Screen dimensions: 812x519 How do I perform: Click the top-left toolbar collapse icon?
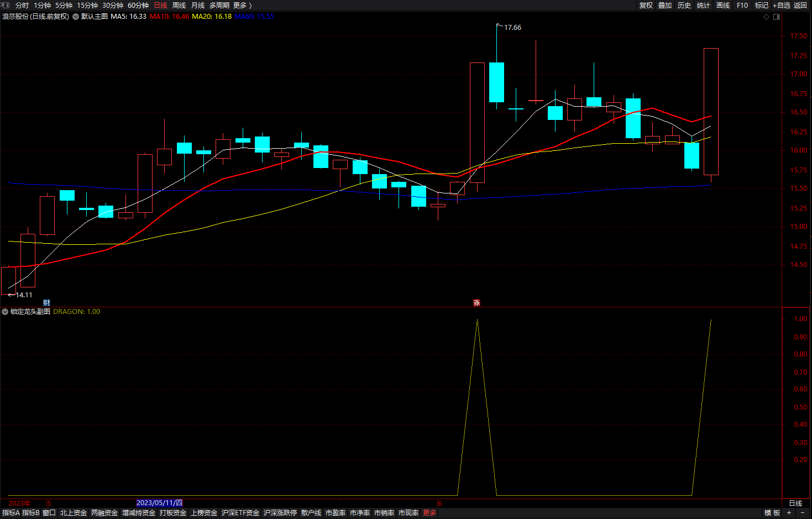click(x=5, y=4)
